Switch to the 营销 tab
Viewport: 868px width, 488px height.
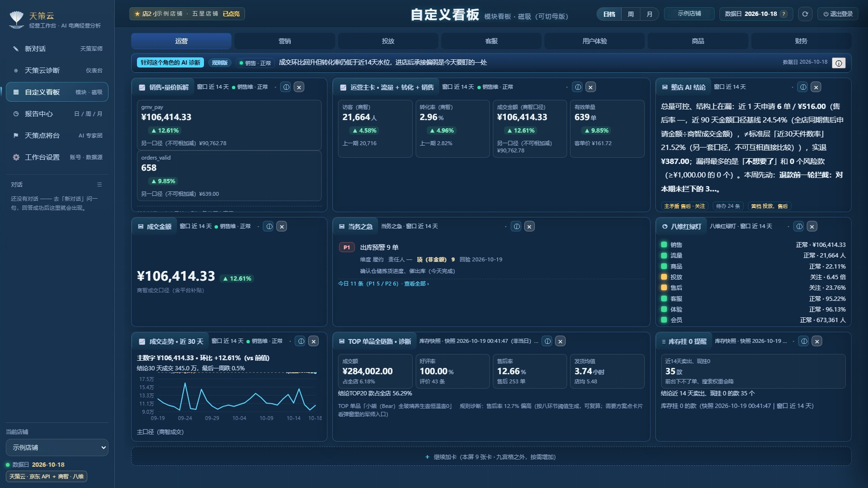coord(285,41)
